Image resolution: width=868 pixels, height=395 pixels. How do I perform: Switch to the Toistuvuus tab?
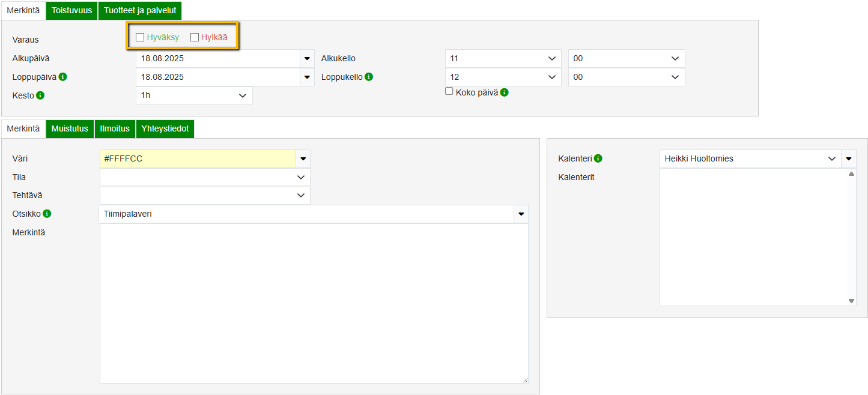[71, 10]
